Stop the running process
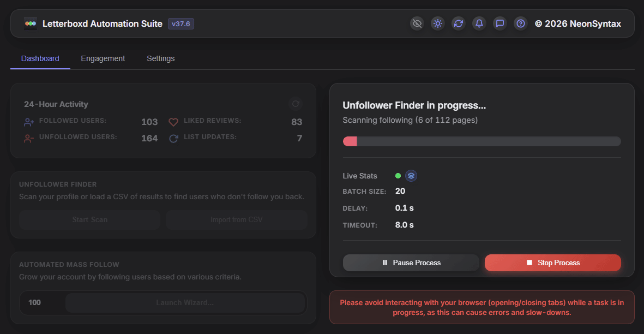 pyautogui.click(x=553, y=263)
